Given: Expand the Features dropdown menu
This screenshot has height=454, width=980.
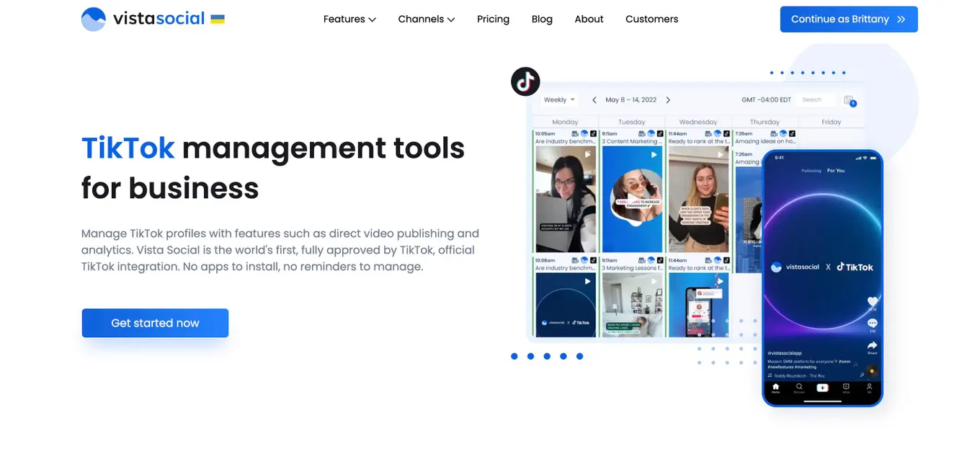Looking at the screenshot, I should [x=349, y=19].
